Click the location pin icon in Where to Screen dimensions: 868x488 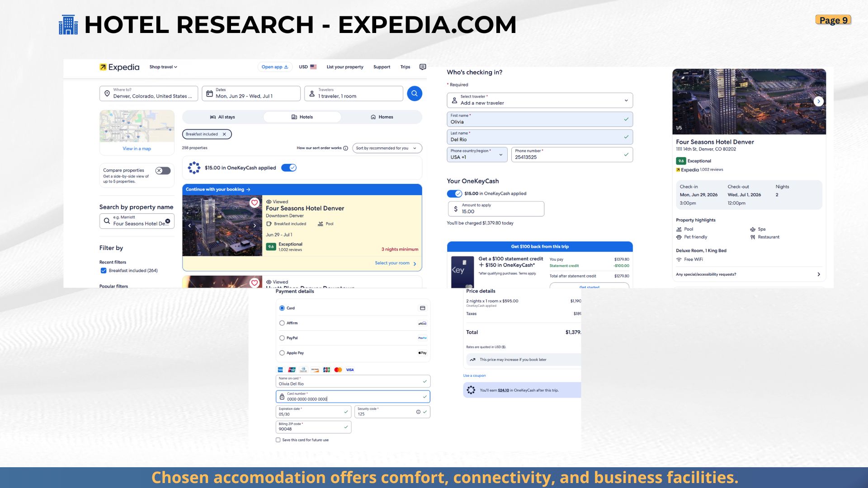click(x=107, y=94)
